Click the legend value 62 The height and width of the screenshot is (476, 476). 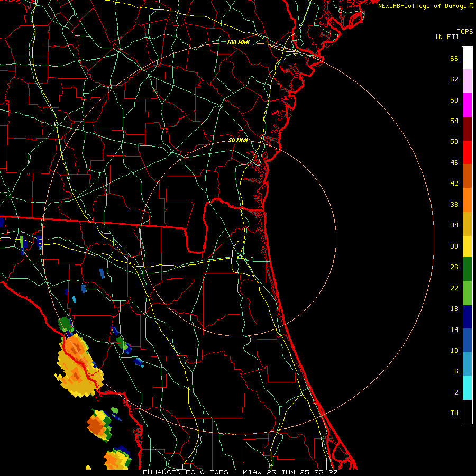tap(454, 79)
